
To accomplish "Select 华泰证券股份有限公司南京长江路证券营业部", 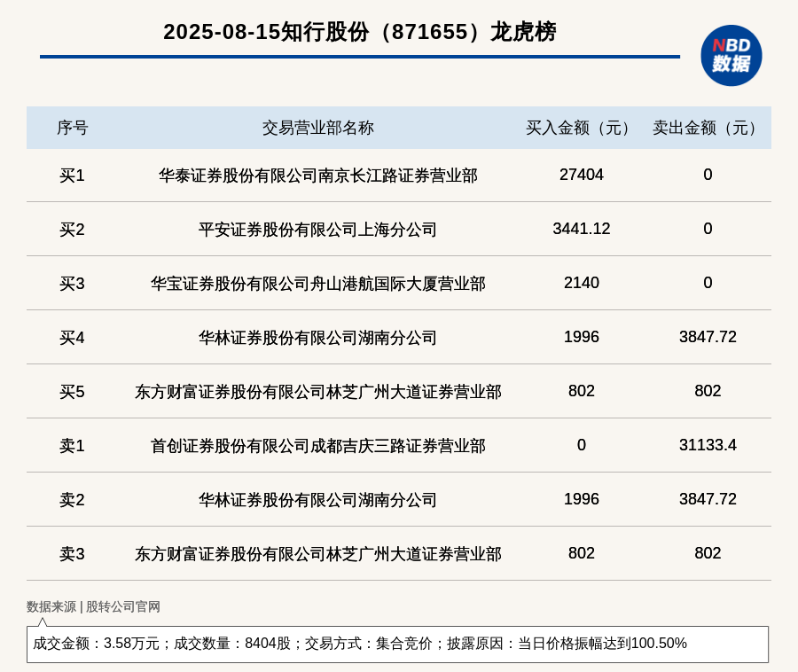I will (x=318, y=176).
